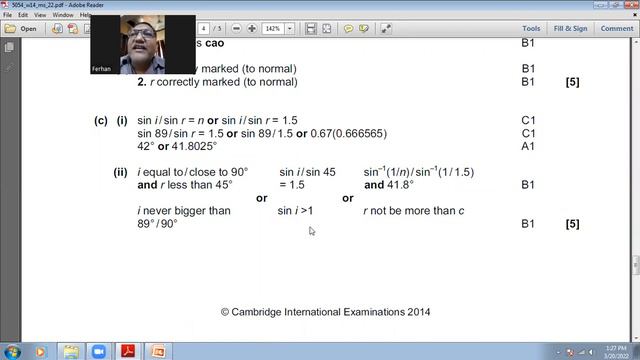Click the network tray icon
The image size is (640, 360).
[581, 352]
